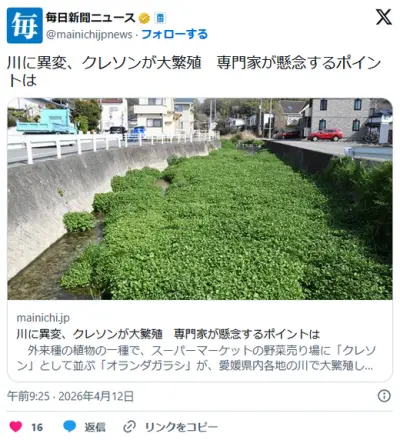Click the article description snippet text
The width and height of the screenshot is (400, 440).
click(196, 358)
